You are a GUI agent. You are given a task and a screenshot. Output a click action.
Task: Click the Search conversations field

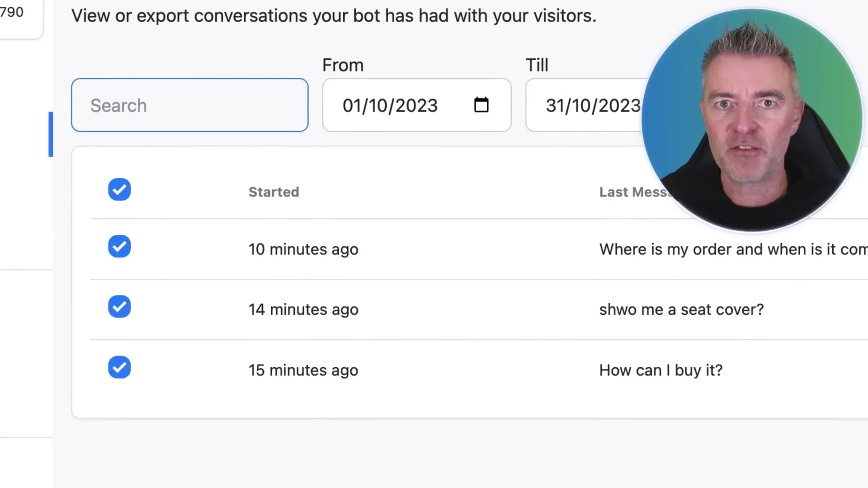point(190,105)
